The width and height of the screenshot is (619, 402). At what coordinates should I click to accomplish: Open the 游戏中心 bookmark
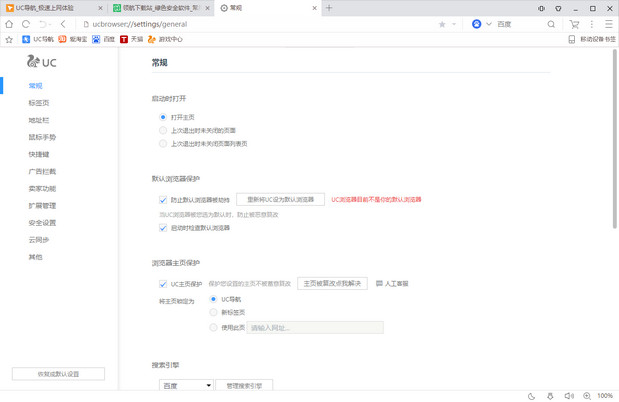pyautogui.click(x=165, y=39)
